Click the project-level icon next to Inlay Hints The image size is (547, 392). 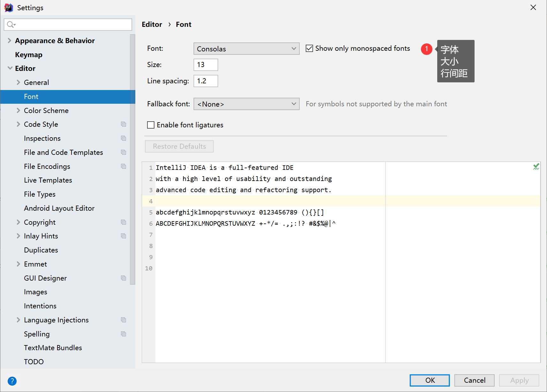(x=124, y=236)
